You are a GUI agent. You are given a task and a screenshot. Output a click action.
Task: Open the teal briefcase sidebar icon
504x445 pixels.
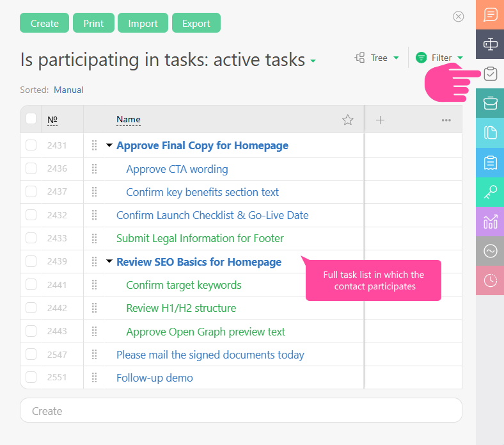tap(490, 103)
